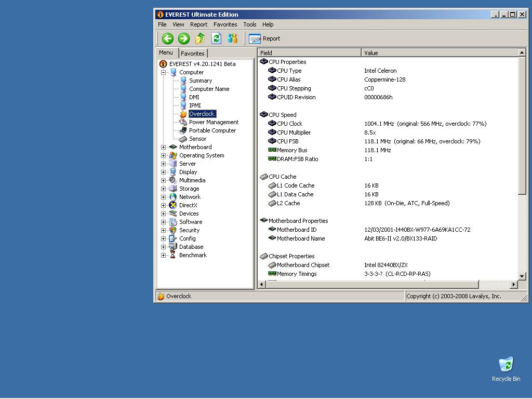
Task: Open the Recycle Bin on the desktop
Action: [x=506, y=369]
